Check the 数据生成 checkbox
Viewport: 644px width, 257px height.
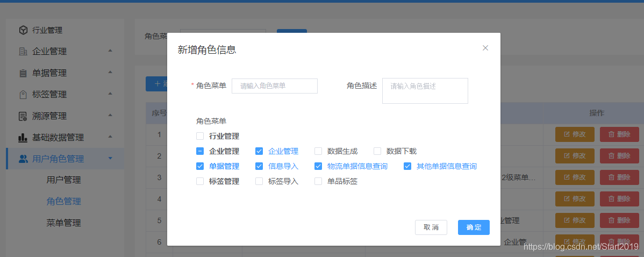[318, 151]
